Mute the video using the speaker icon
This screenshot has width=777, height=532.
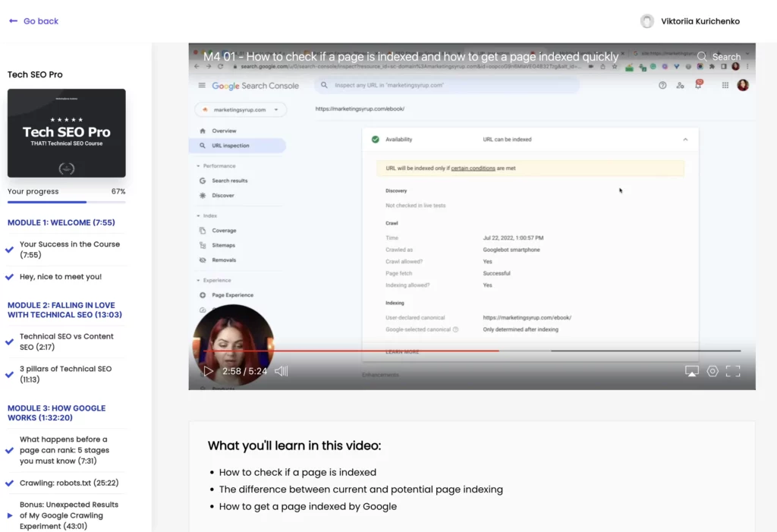281,371
